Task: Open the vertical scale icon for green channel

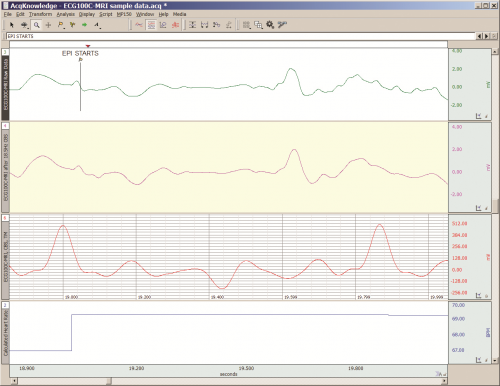Action: point(478,116)
